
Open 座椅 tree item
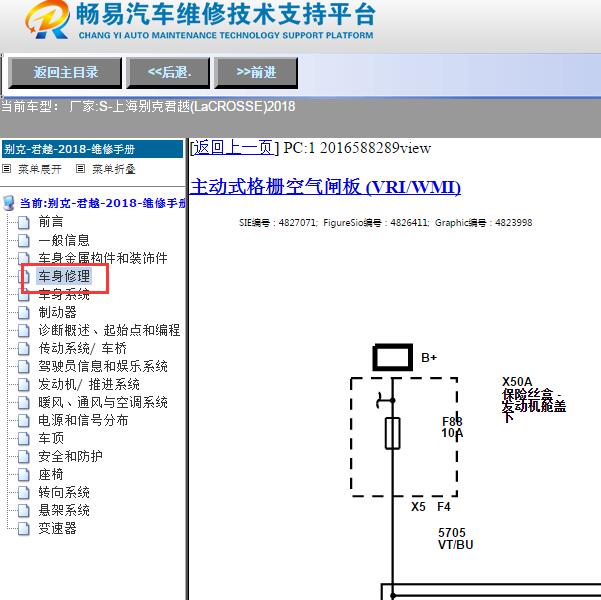pyautogui.click(x=51, y=474)
